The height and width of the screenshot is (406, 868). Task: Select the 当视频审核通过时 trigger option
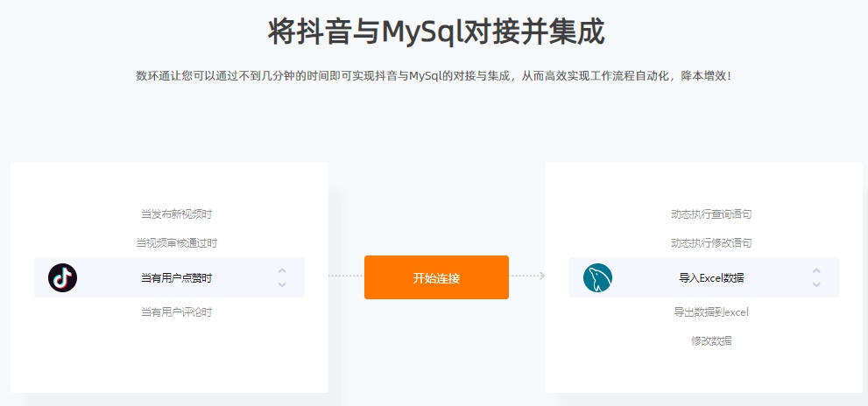(177, 243)
